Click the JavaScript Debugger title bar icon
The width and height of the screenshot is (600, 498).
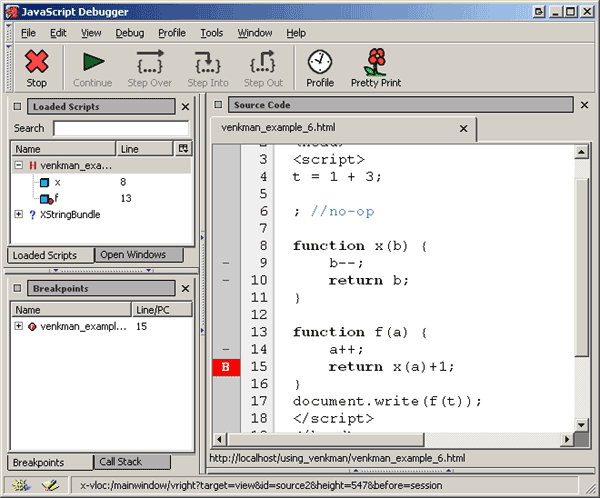[11, 12]
